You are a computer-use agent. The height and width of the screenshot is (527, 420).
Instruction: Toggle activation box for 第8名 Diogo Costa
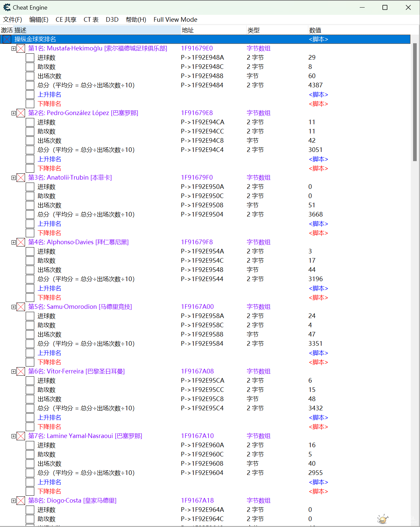tap(21, 501)
